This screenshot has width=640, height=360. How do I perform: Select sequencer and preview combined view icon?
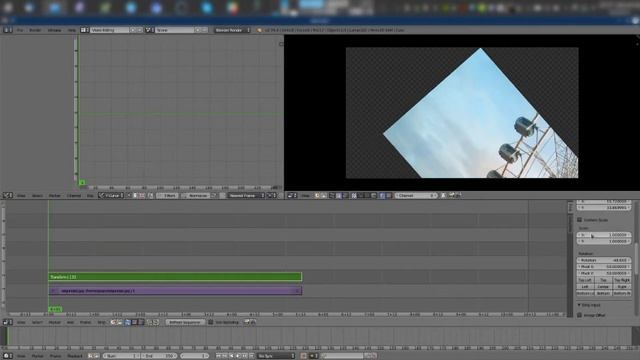pyautogui.click(x=141, y=322)
